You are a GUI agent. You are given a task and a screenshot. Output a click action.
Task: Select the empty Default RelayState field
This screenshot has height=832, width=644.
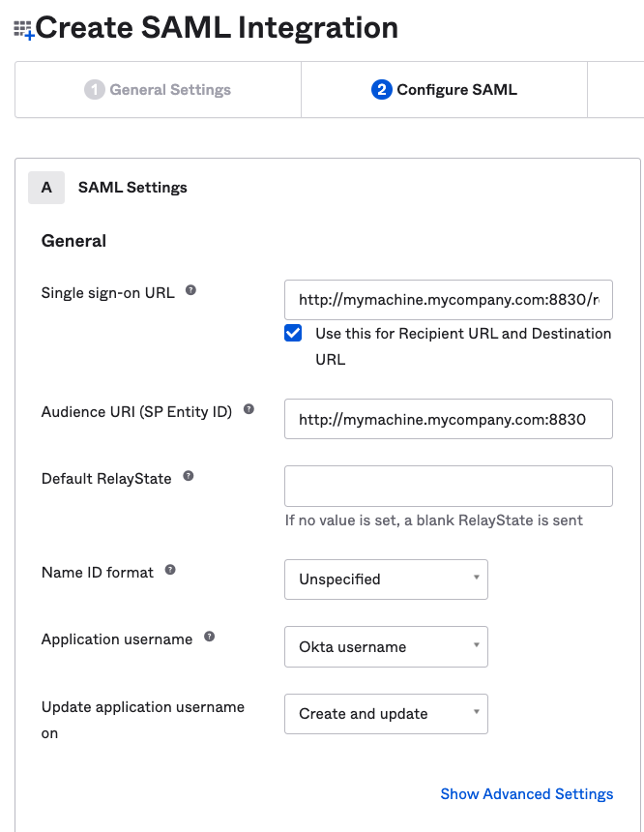(448, 486)
